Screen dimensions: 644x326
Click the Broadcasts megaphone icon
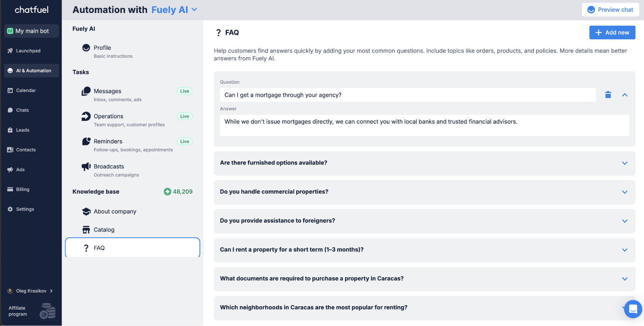click(x=86, y=166)
